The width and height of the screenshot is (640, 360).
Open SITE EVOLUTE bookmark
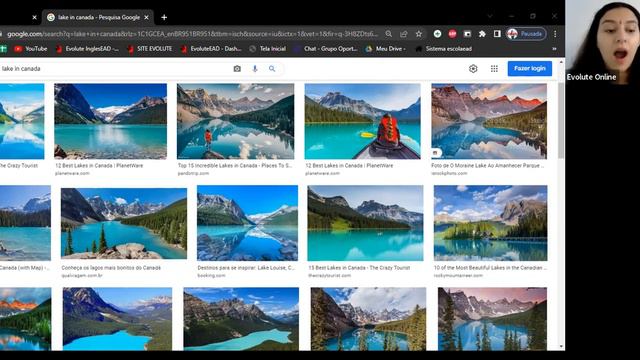coord(150,49)
